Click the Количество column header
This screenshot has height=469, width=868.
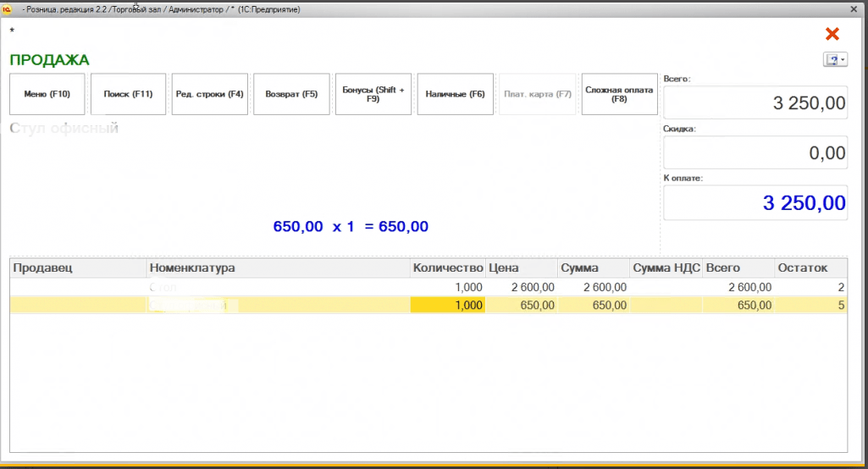[x=447, y=268]
